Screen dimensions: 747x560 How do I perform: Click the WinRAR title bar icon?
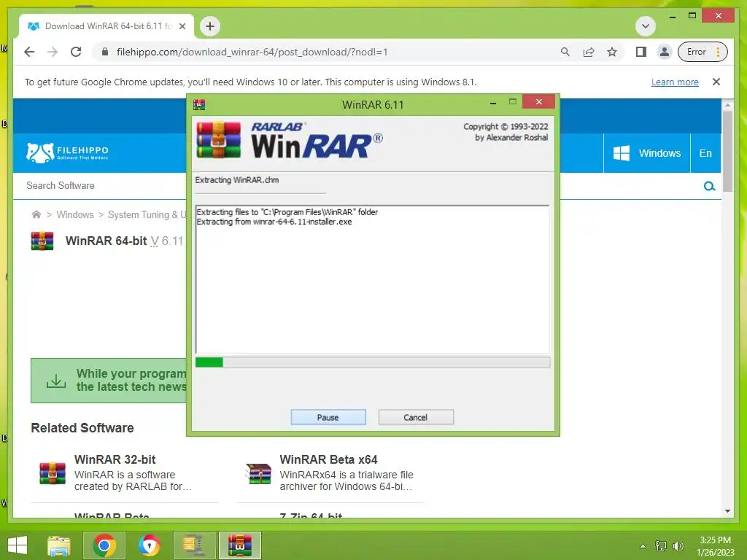(x=199, y=105)
